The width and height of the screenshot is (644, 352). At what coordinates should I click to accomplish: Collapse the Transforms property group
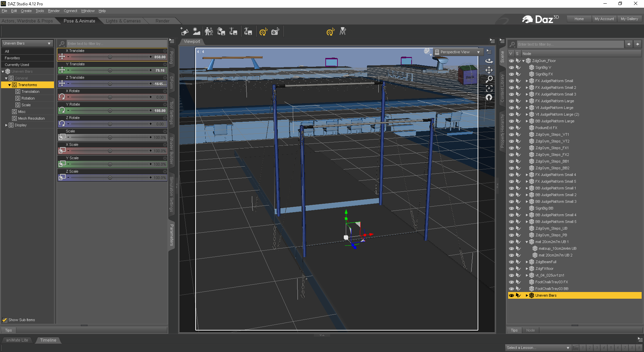9,85
